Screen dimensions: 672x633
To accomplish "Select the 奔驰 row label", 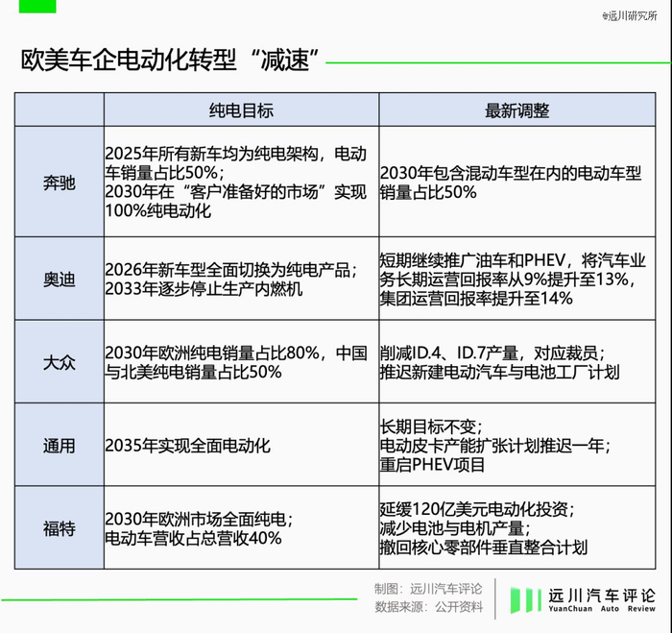I will pos(60,182).
